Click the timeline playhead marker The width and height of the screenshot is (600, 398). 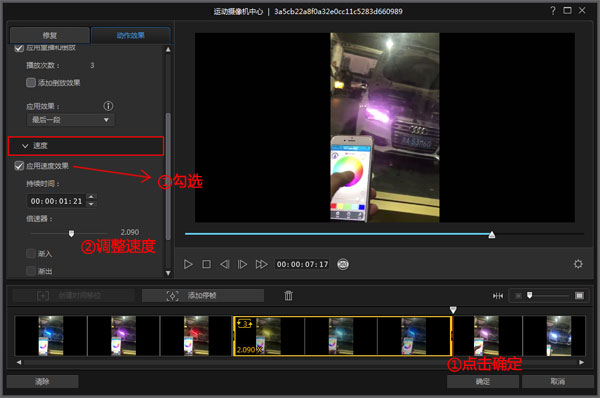(x=453, y=310)
